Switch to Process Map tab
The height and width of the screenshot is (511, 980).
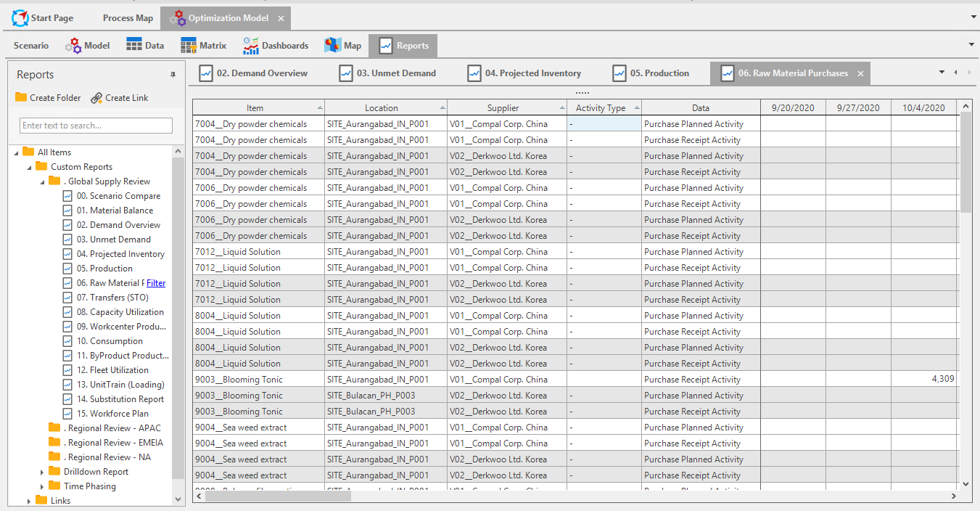[128, 18]
